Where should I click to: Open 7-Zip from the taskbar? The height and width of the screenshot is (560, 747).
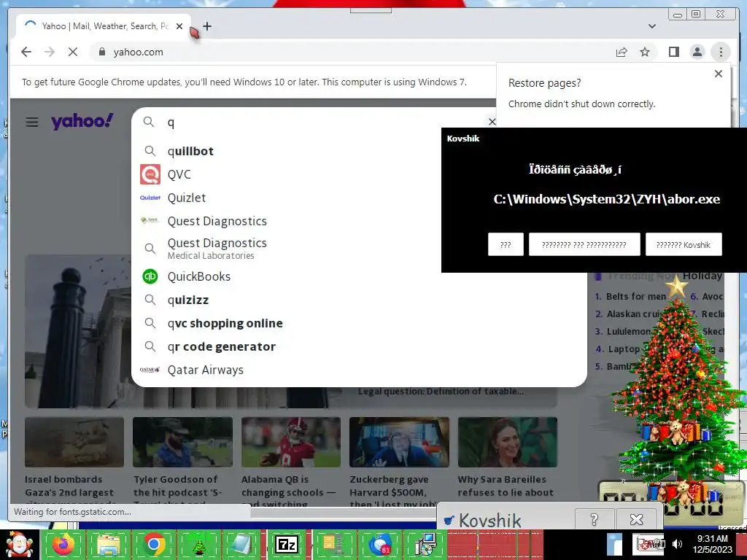pyautogui.click(x=286, y=545)
